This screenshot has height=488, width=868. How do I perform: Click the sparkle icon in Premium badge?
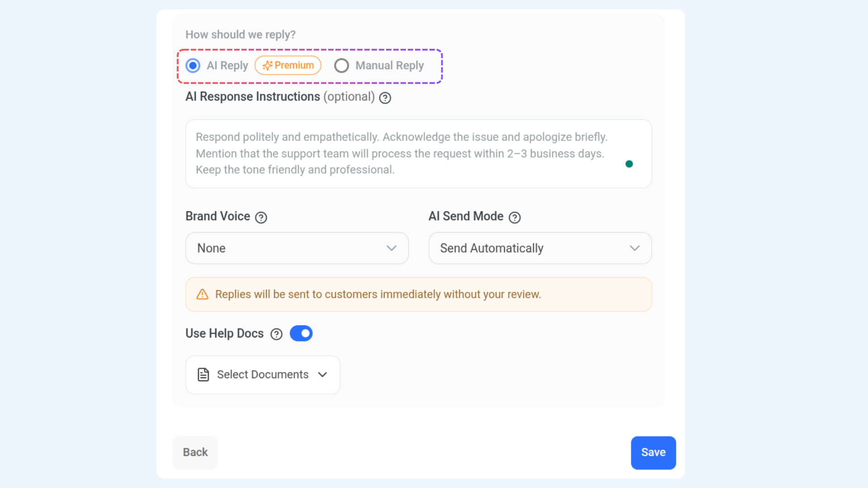[x=267, y=66]
